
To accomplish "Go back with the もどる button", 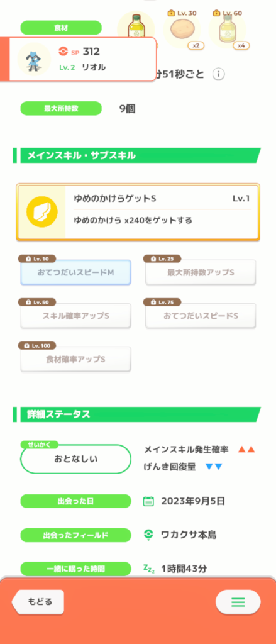I will [x=38, y=602].
